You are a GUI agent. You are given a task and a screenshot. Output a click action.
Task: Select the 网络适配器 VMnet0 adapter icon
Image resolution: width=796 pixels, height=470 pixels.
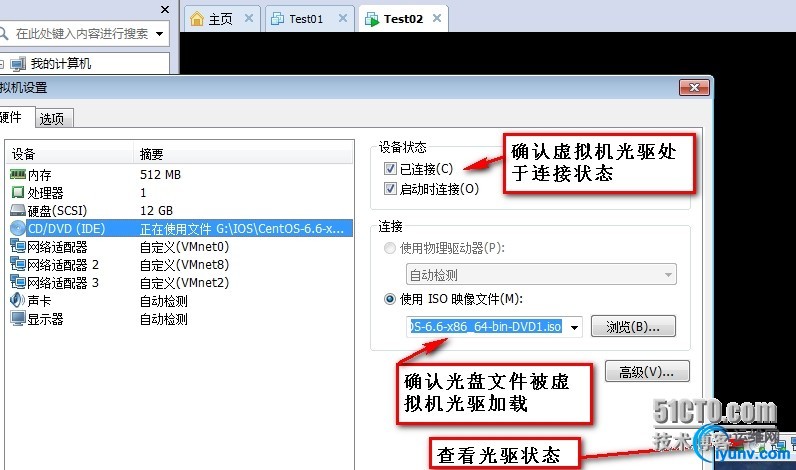18,246
